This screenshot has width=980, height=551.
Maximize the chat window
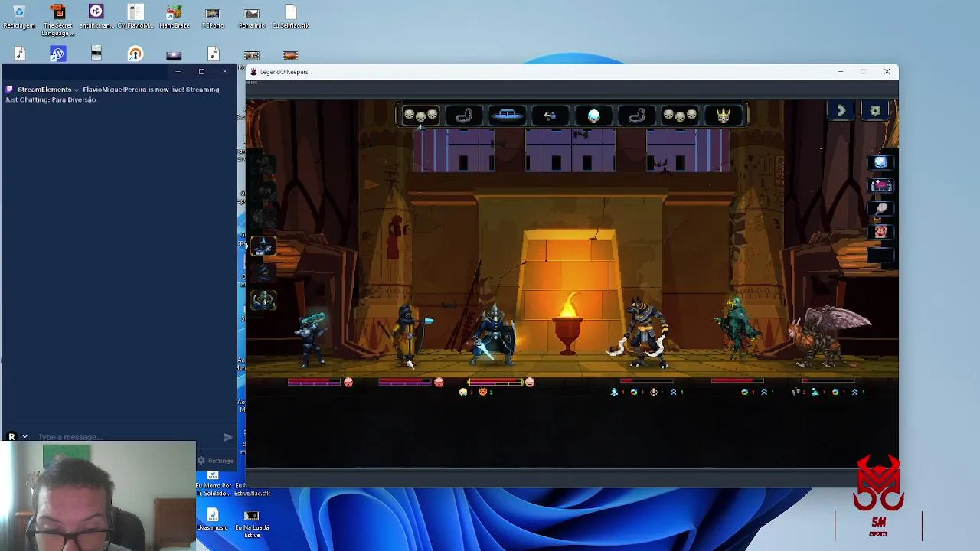tap(201, 72)
